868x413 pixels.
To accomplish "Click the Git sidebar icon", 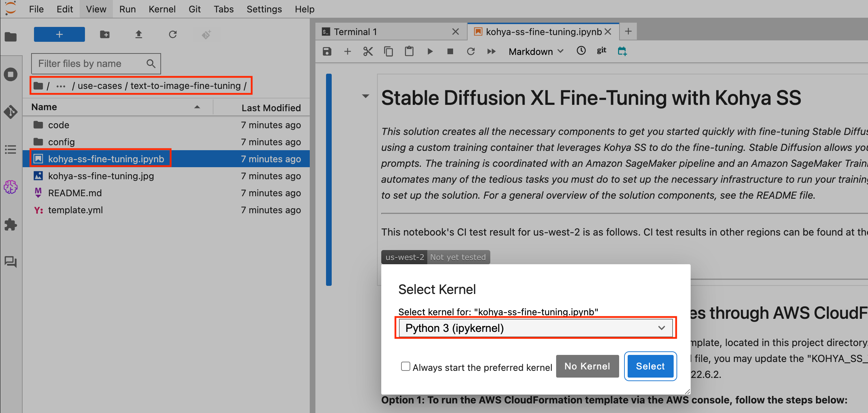I will pyautogui.click(x=11, y=112).
